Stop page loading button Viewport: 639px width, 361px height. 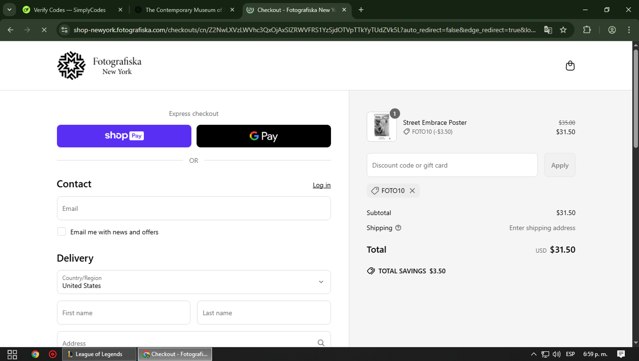tap(44, 30)
